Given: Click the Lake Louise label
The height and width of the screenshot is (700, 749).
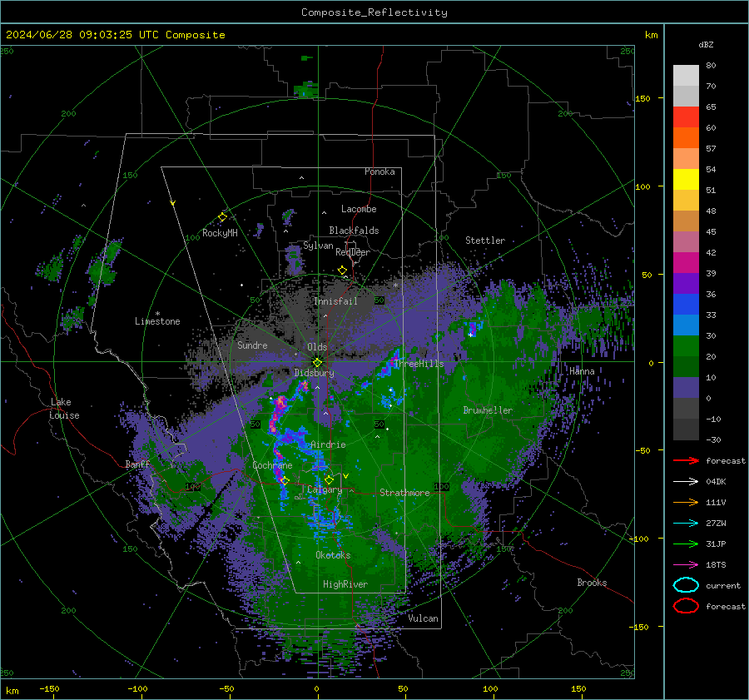Looking at the screenshot, I should 64,409.
